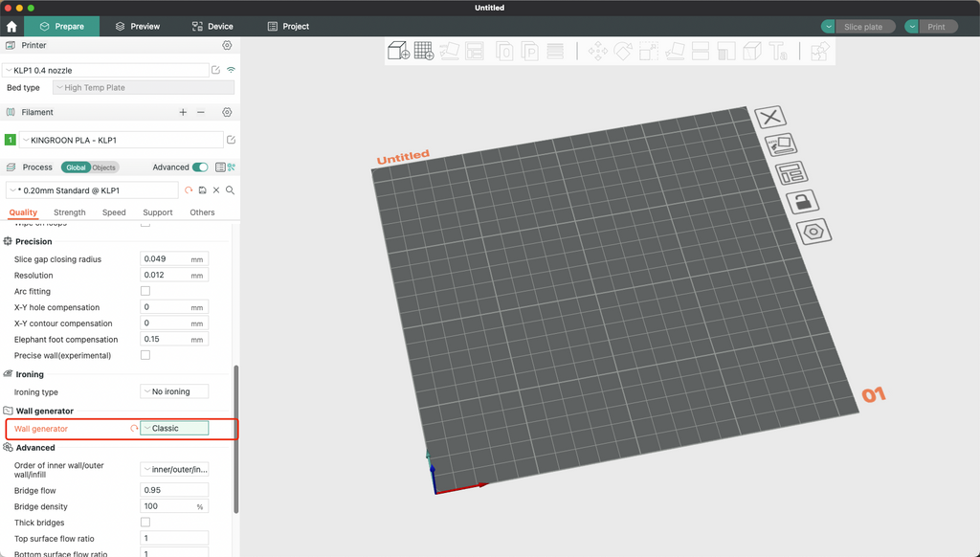
Task: Click the printer Wi-Fi connection icon
Action: coord(231,70)
